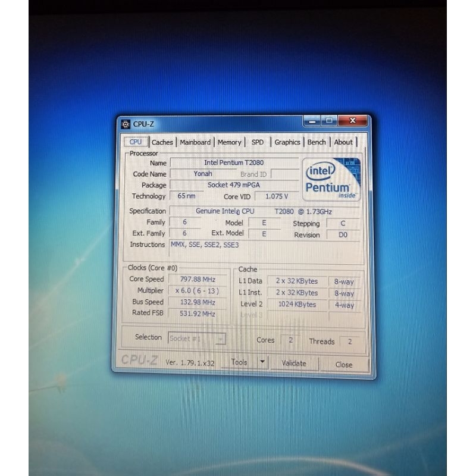Open the Mainboard tab
The image size is (476, 476).
tap(195, 142)
